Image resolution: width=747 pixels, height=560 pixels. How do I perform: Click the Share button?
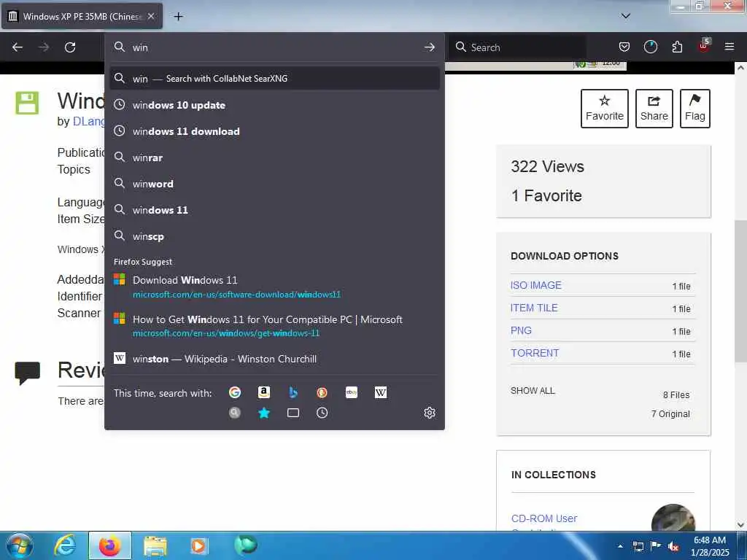pyautogui.click(x=654, y=109)
